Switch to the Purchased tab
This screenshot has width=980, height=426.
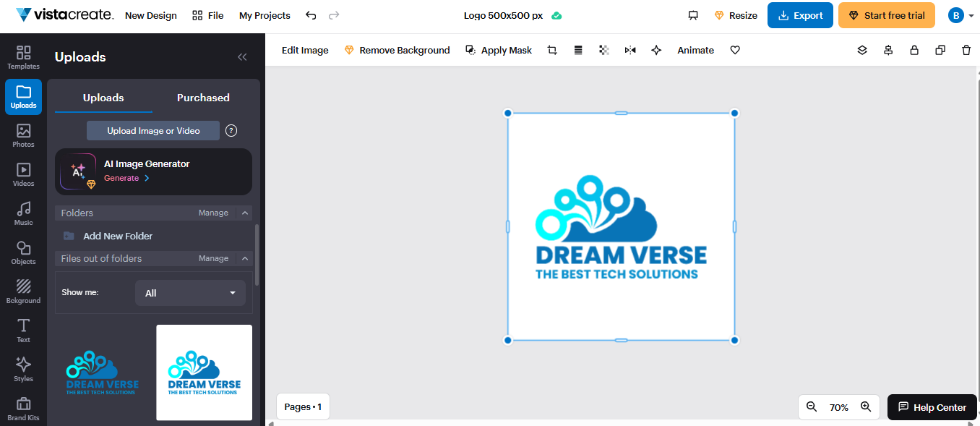click(x=203, y=98)
